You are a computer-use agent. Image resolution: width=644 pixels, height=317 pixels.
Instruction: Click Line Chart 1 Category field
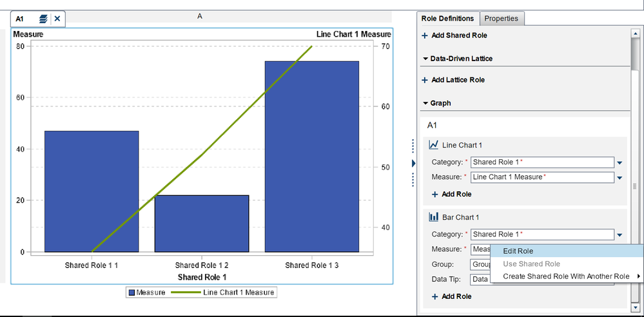543,162
